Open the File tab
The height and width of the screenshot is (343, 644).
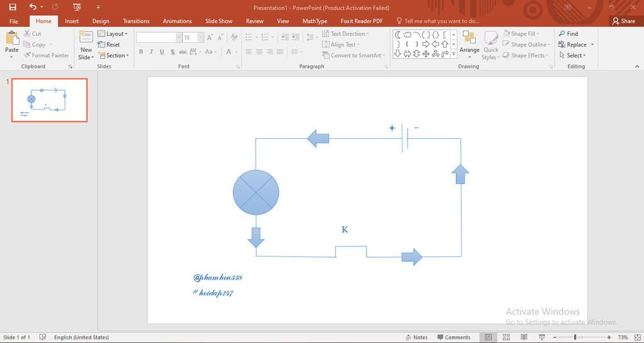(x=14, y=21)
